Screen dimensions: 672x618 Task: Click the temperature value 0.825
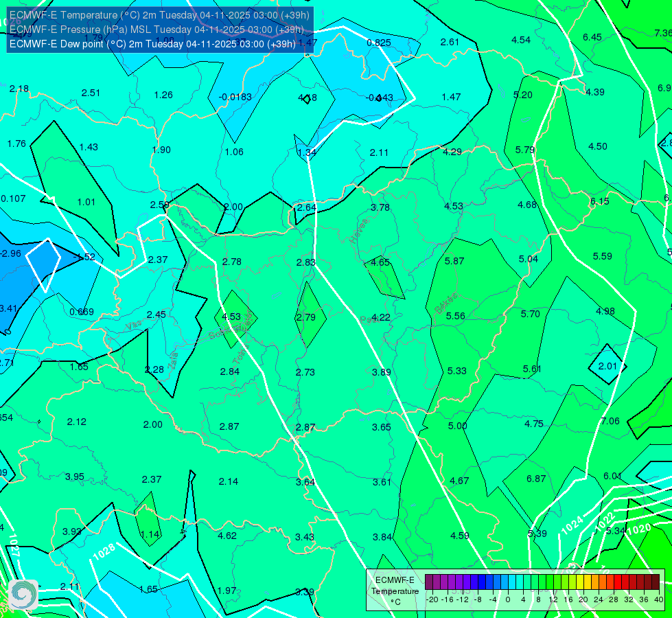pos(379,43)
